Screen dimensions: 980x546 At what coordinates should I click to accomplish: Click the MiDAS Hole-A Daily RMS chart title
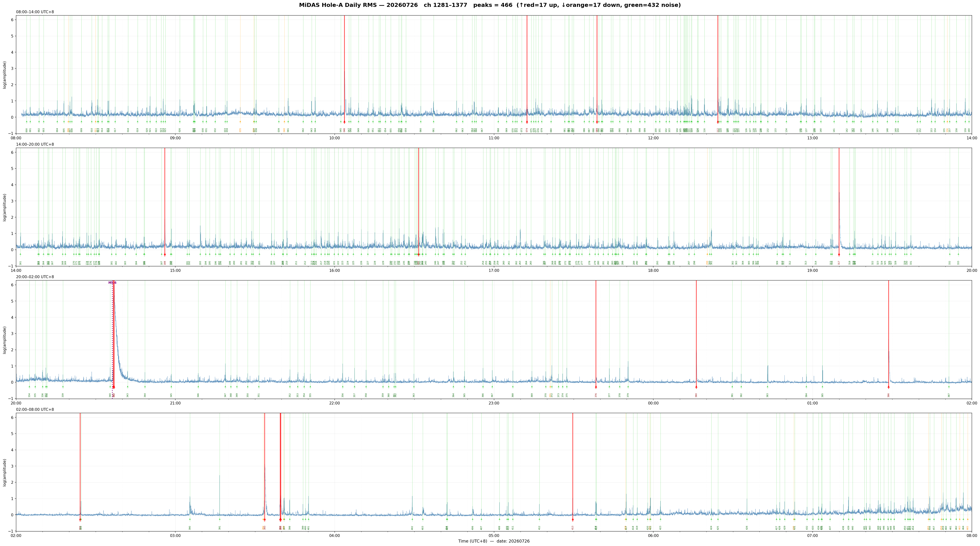tap(490, 5)
